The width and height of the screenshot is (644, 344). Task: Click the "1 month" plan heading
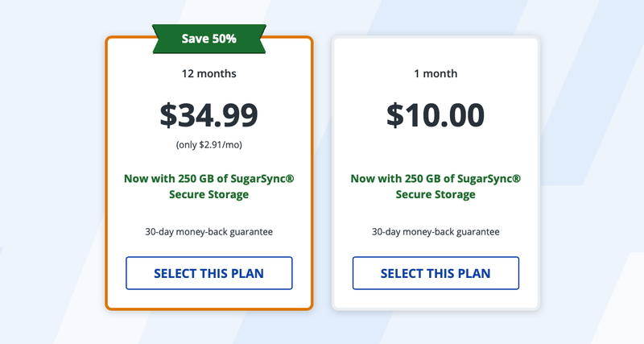pos(436,74)
